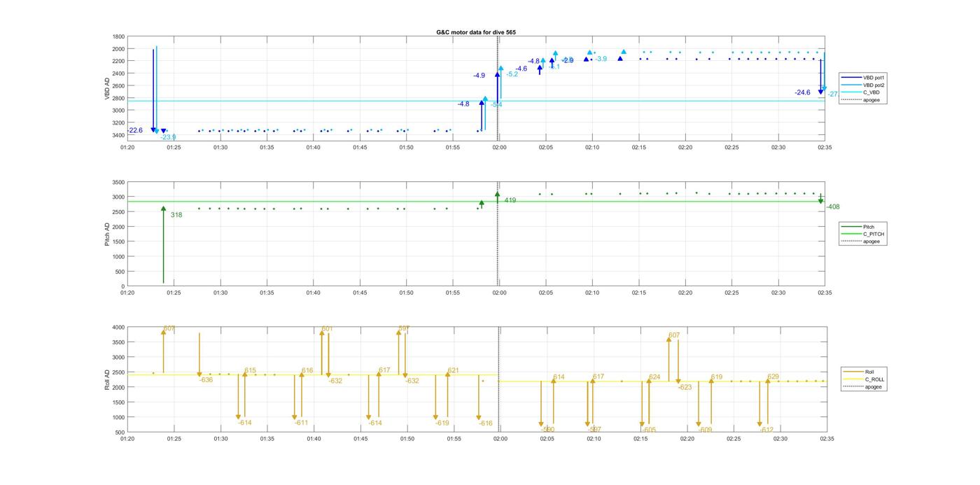Click the "01:30" tick under the Roll plot
Screen dimensions: 980x485
[x=220, y=439]
